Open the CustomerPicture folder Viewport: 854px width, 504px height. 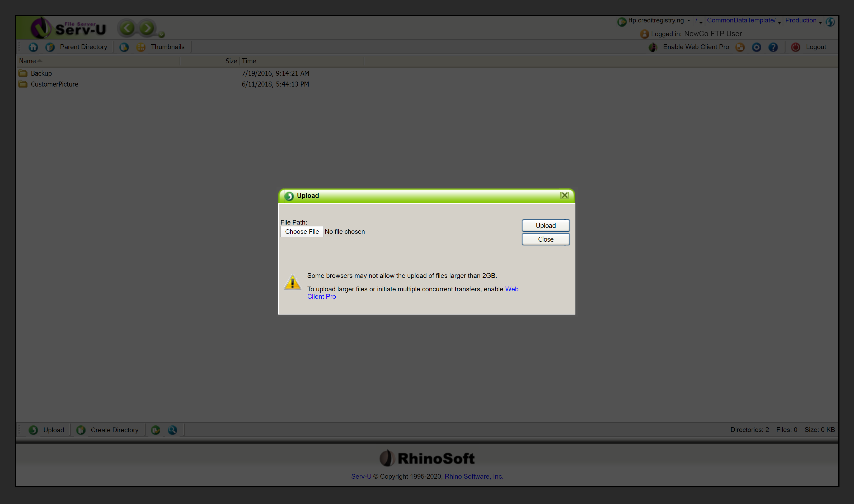(54, 84)
